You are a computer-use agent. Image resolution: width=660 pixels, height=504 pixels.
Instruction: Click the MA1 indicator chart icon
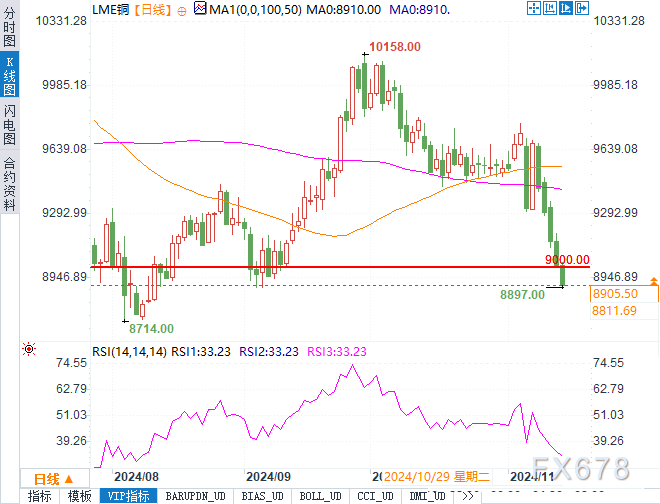[200, 8]
